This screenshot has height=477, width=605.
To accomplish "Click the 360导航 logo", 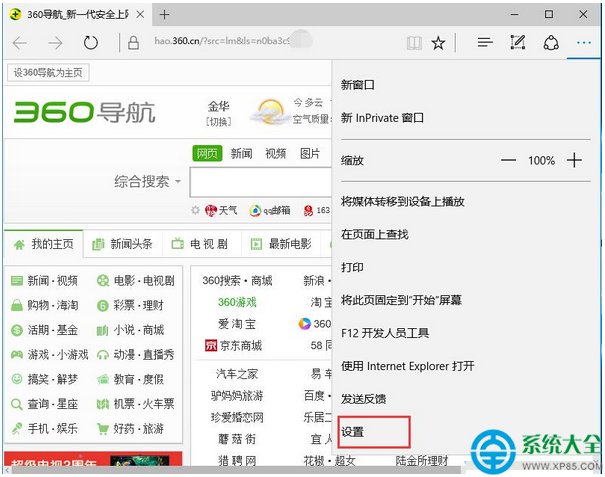I will 84,112.
